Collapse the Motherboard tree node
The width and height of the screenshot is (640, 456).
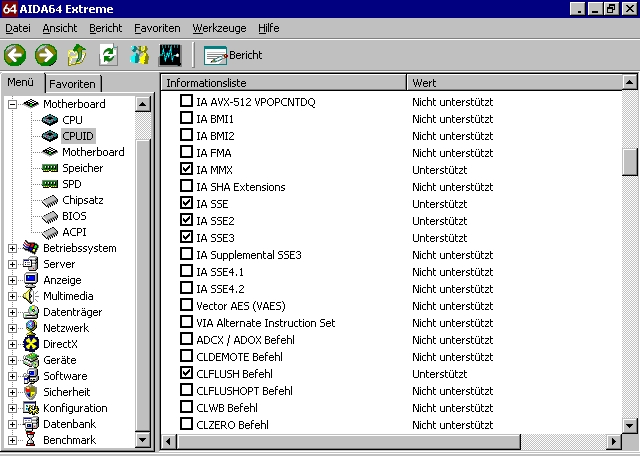(x=12, y=104)
